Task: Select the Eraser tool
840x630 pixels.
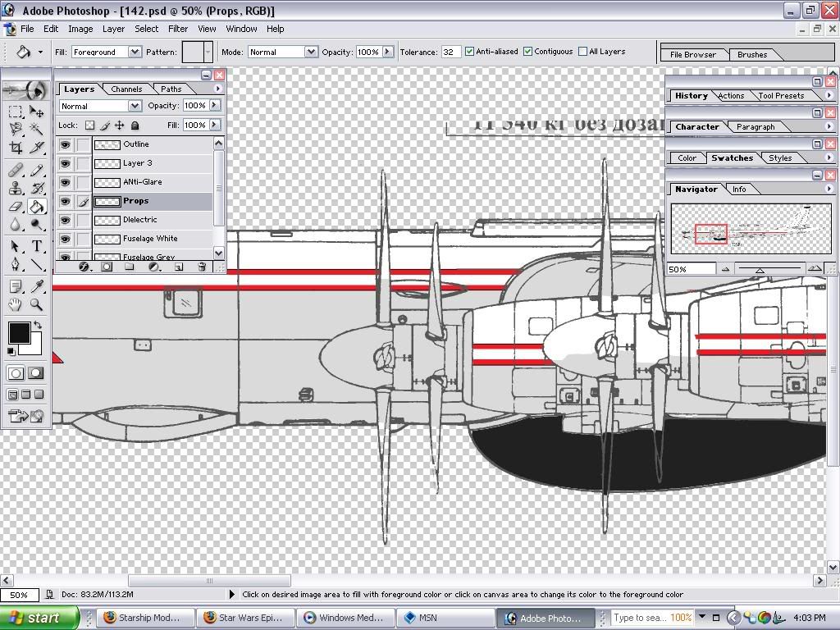Action: (16, 206)
